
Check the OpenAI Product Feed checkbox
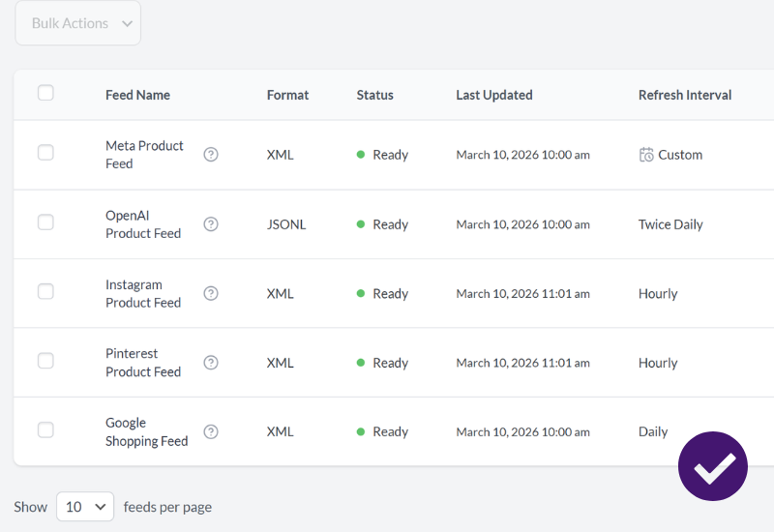tap(45, 222)
